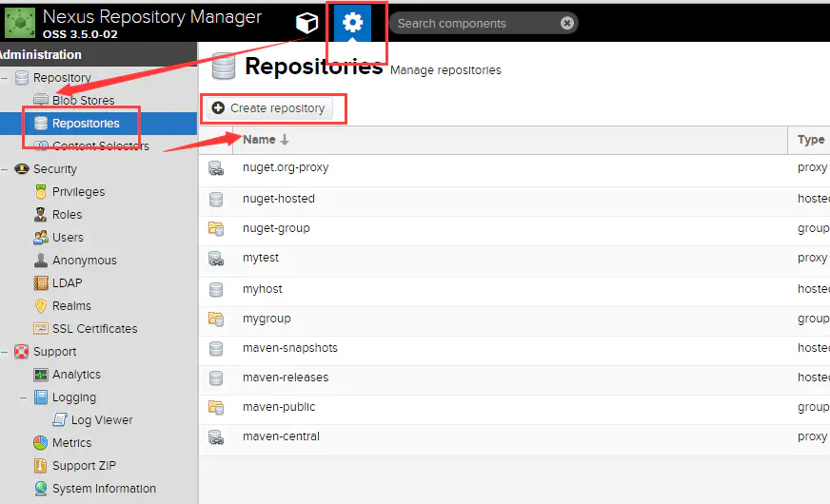Screen dimensions: 830x504
Task: Click the hosted icon beside nuget-hosted
Action: point(216,200)
